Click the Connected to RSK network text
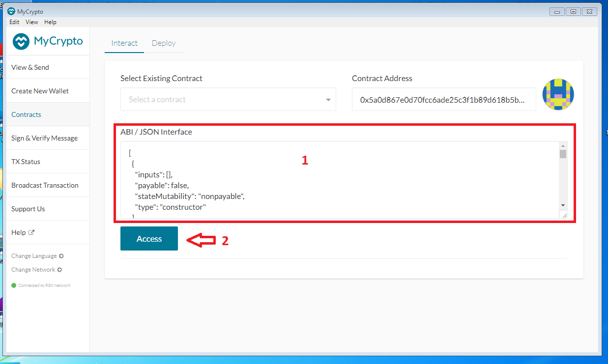 (44, 285)
